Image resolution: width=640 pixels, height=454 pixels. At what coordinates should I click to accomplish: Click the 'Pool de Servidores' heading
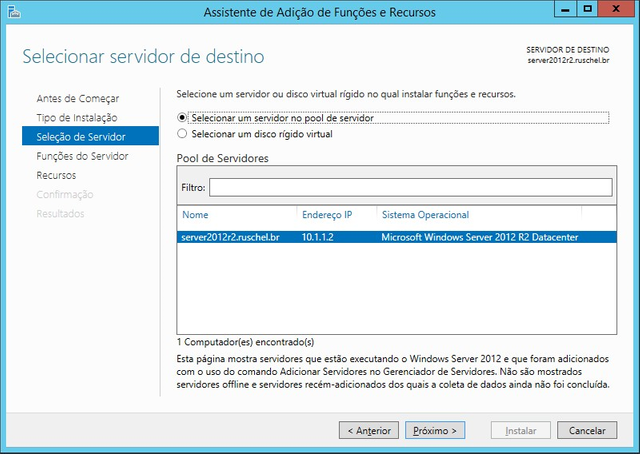[x=222, y=158]
